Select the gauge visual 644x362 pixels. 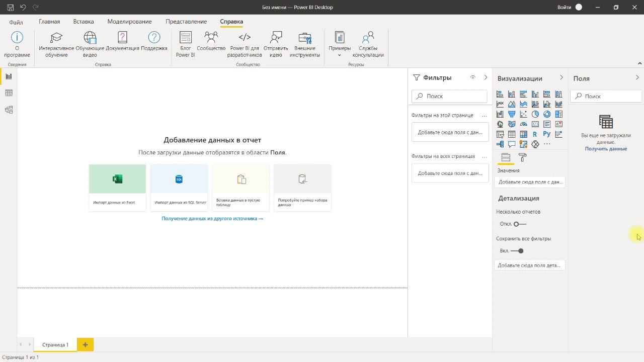523,124
